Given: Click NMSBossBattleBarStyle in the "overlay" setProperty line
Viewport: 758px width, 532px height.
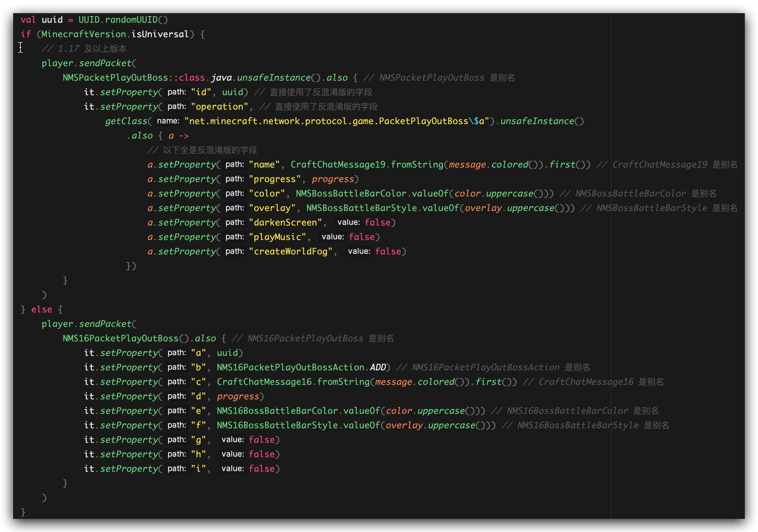Looking at the screenshot, I should pyautogui.click(x=362, y=208).
